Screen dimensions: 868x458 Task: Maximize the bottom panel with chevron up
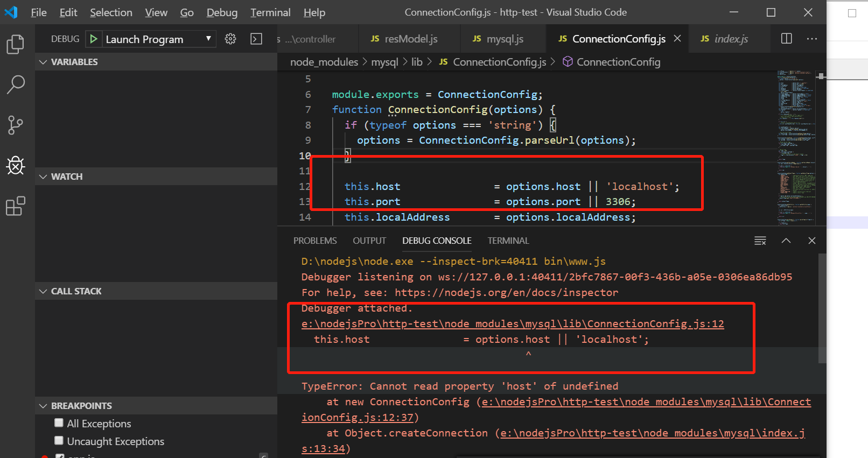tap(786, 241)
